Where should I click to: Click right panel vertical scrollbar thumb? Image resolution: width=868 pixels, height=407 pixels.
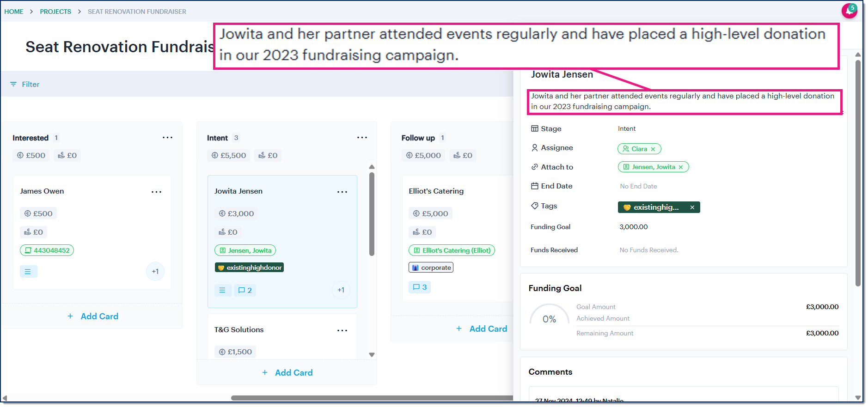coord(858,173)
